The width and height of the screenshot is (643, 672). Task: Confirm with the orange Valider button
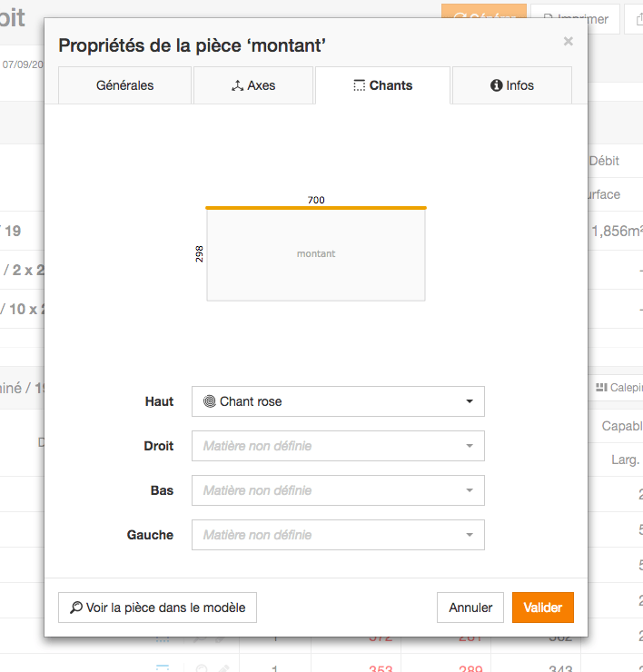542,608
